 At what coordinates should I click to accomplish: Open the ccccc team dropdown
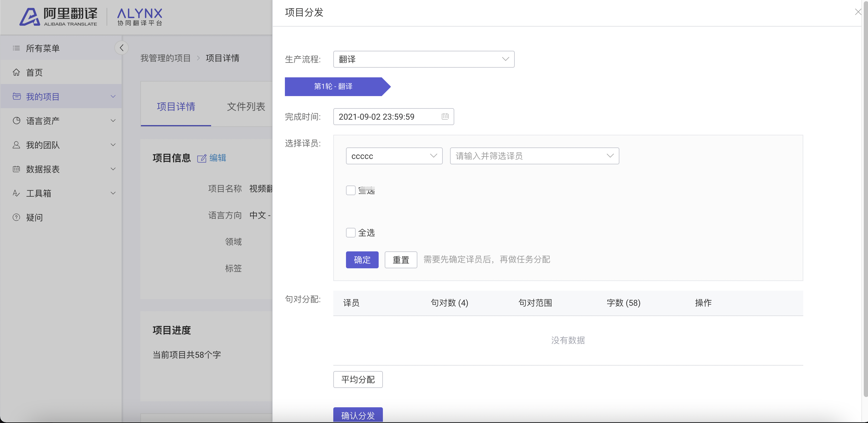click(x=394, y=156)
